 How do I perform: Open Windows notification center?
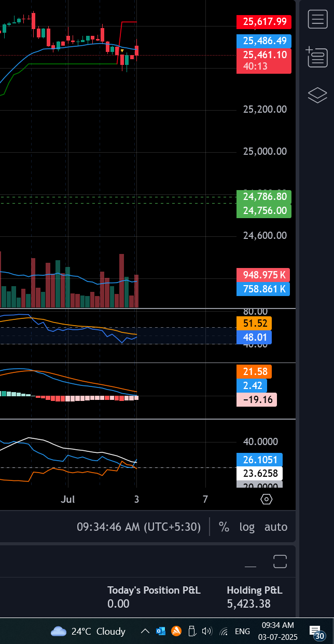pyautogui.click(x=316, y=632)
